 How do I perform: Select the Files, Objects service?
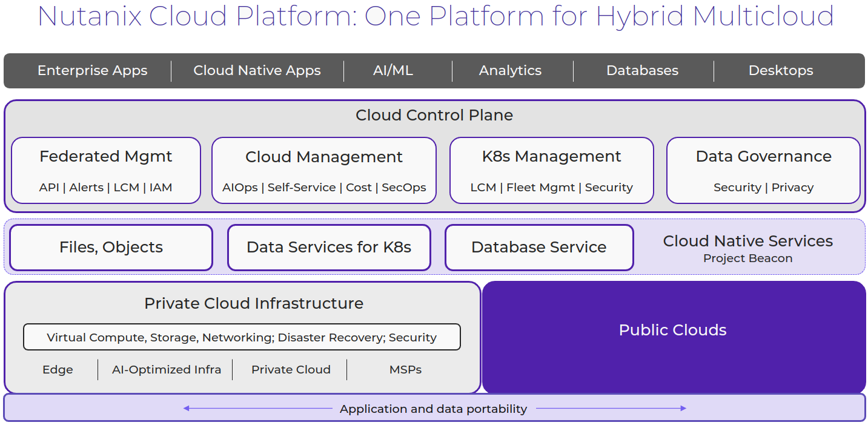coord(111,247)
